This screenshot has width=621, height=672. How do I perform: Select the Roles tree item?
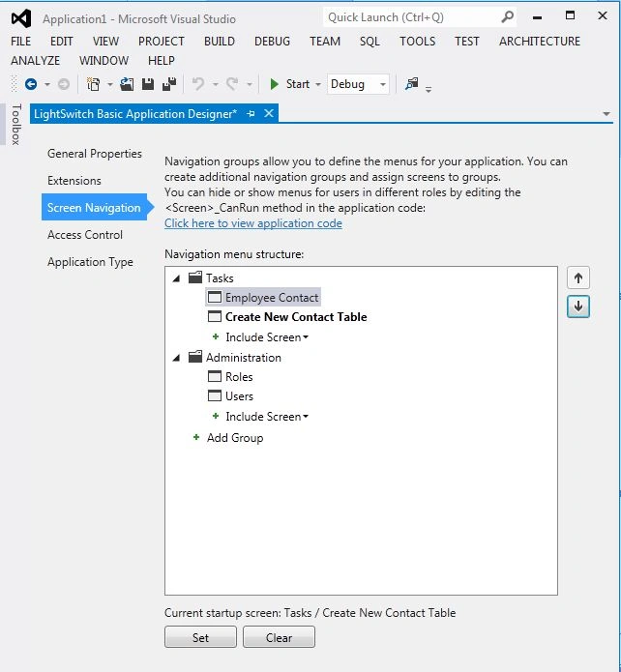click(x=239, y=377)
